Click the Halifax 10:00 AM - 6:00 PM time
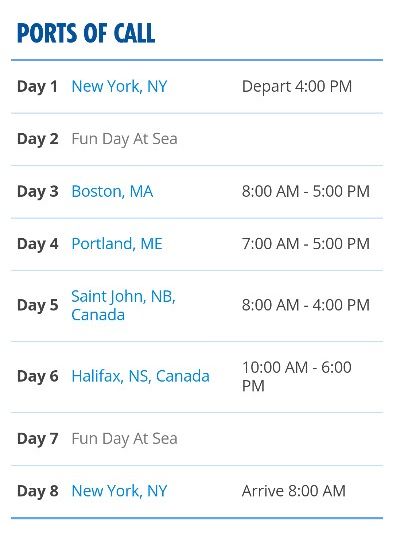 (x=297, y=376)
